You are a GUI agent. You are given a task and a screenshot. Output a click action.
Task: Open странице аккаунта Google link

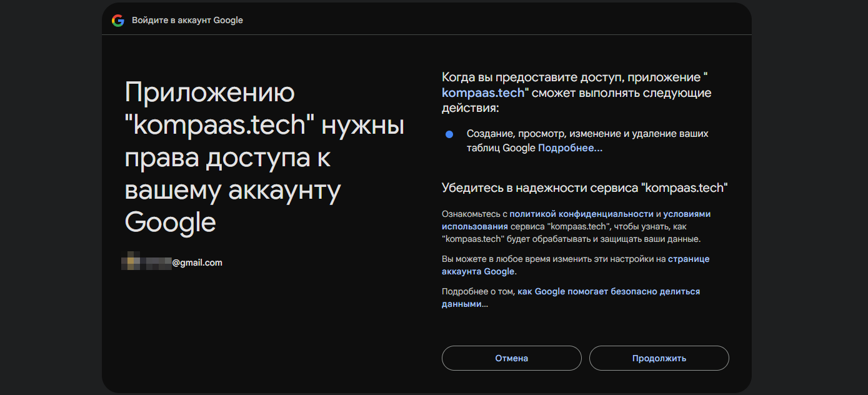click(x=576, y=265)
